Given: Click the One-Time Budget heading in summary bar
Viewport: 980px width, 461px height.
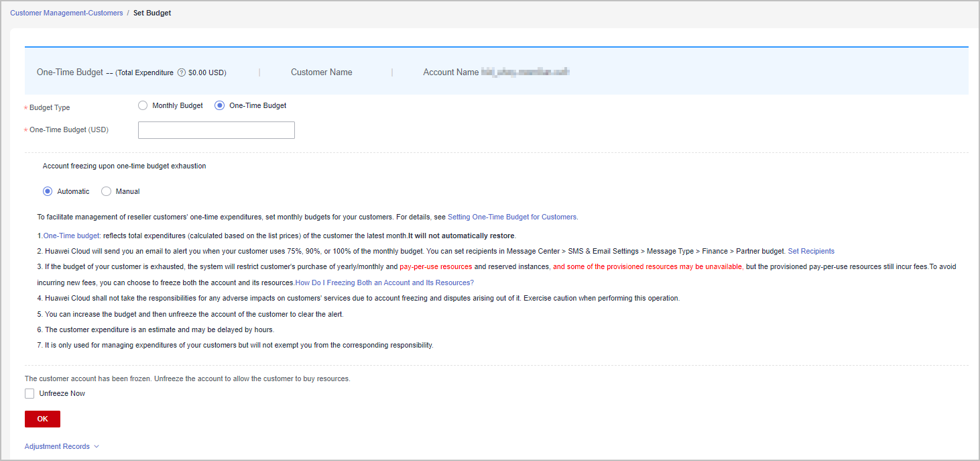Looking at the screenshot, I should pos(70,72).
